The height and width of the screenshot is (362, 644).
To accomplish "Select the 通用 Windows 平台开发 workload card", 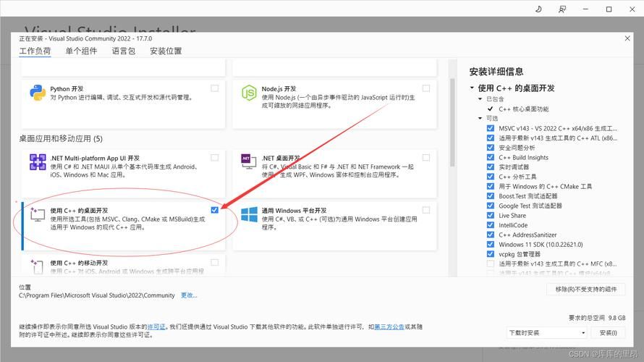I will pos(335,226).
